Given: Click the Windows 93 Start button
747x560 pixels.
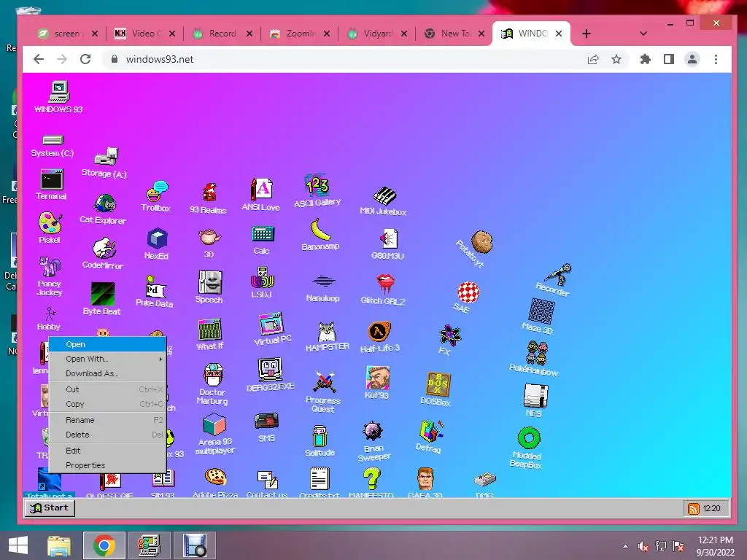Looking at the screenshot, I should (x=50, y=508).
